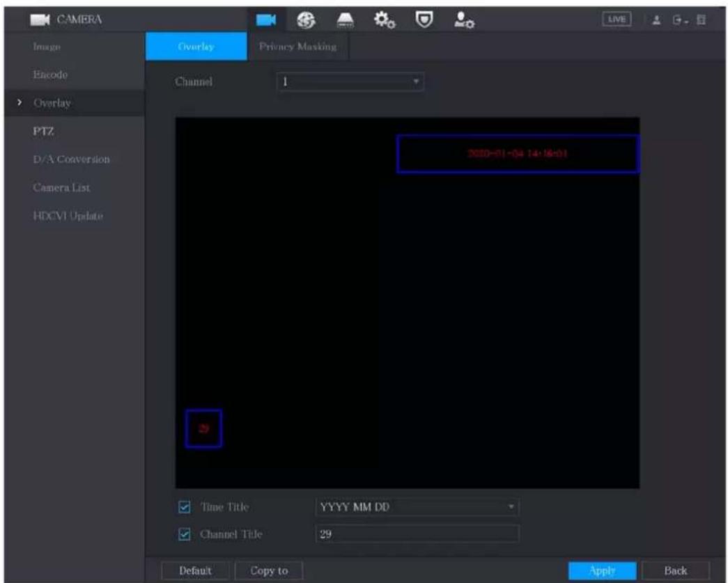Open the Network globe icon
Screen dimensions: 728x583
pyautogui.click(x=306, y=20)
